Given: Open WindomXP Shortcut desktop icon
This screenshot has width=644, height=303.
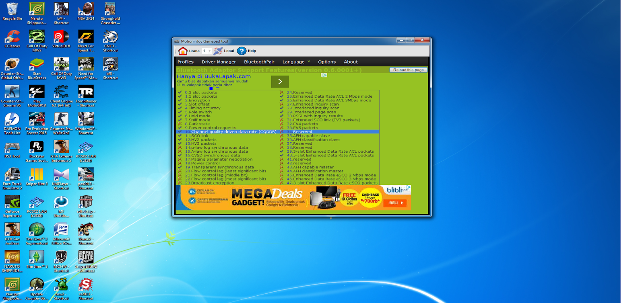Looking at the screenshot, I should (x=86, y=124).
